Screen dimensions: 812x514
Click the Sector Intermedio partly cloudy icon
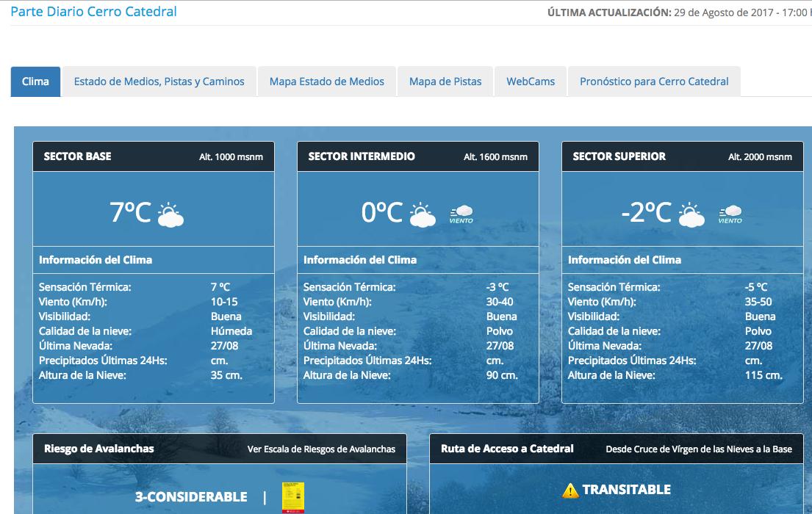423,215
